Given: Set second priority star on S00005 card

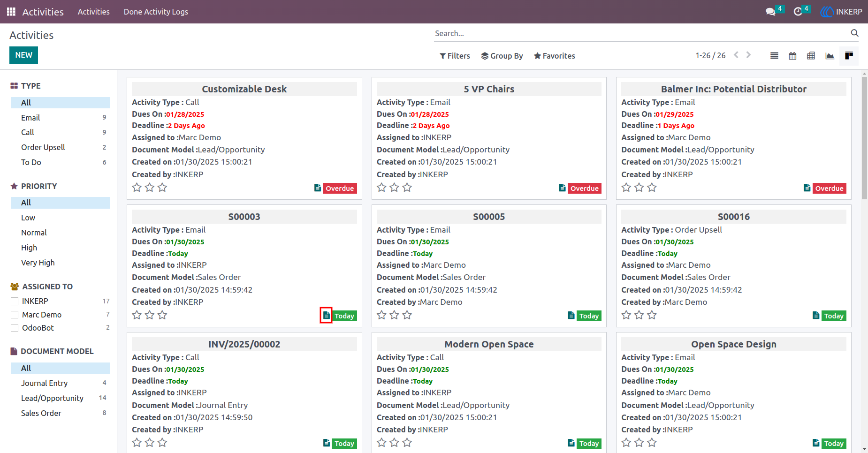Looking at the screenshot, I should (395, 315).
